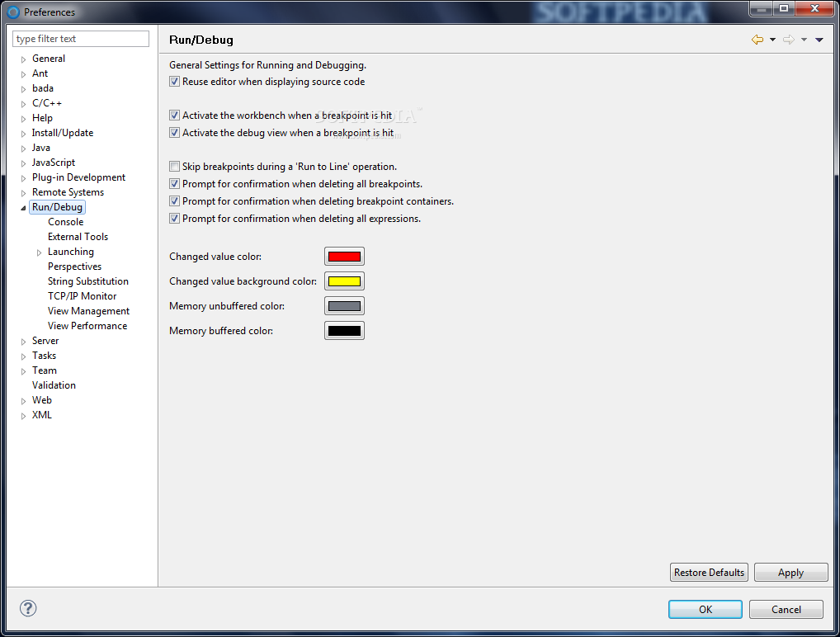The image size is (840, 637).
Task: Expand the Install/Update tree node
Action: (x=23, y=134)
